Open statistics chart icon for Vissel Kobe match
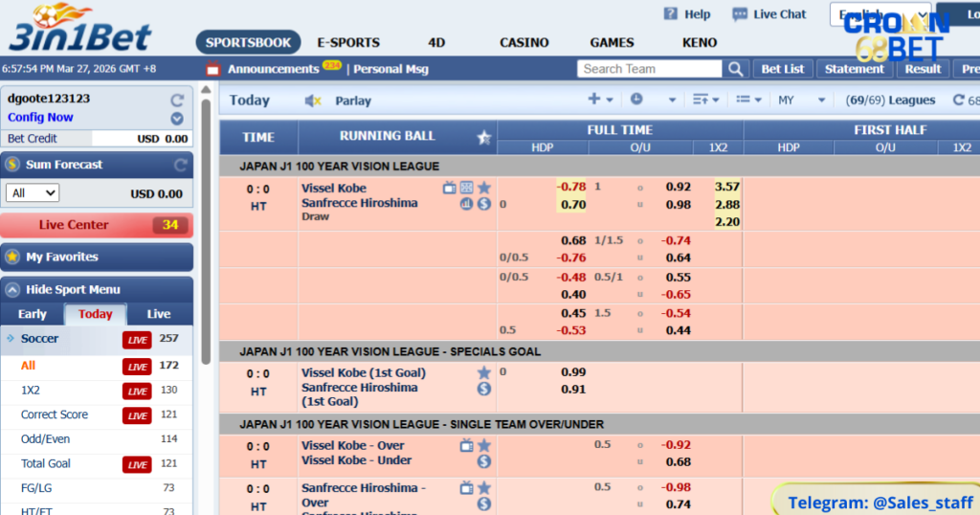Screen dimensions: 980x515 point(467,204)
